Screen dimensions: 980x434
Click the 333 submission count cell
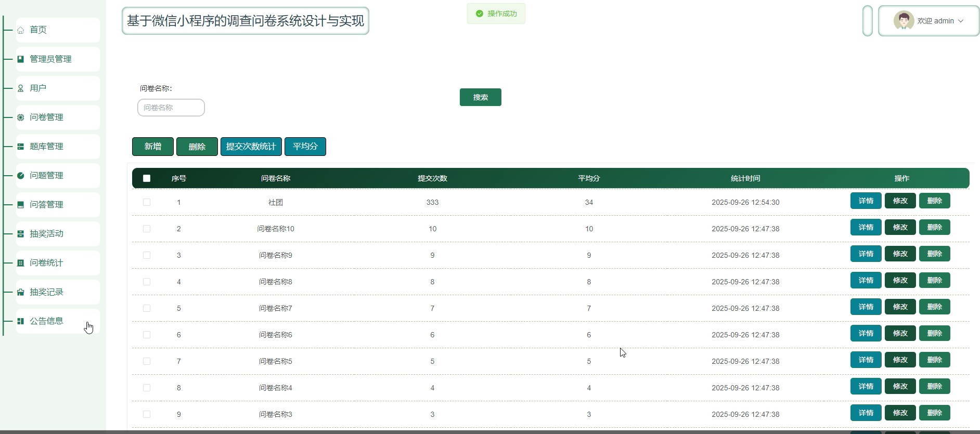[x=432, y=202]
